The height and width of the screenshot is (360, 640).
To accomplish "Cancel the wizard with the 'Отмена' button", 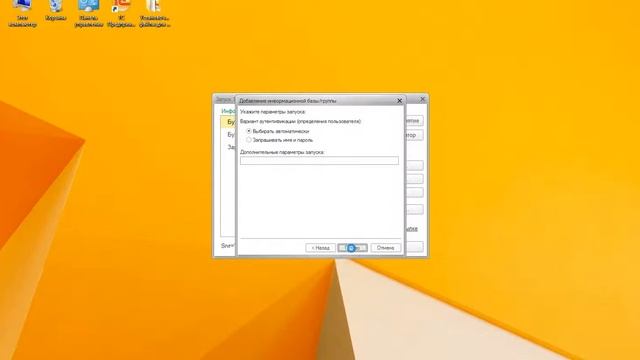I will tap(386, 248).
